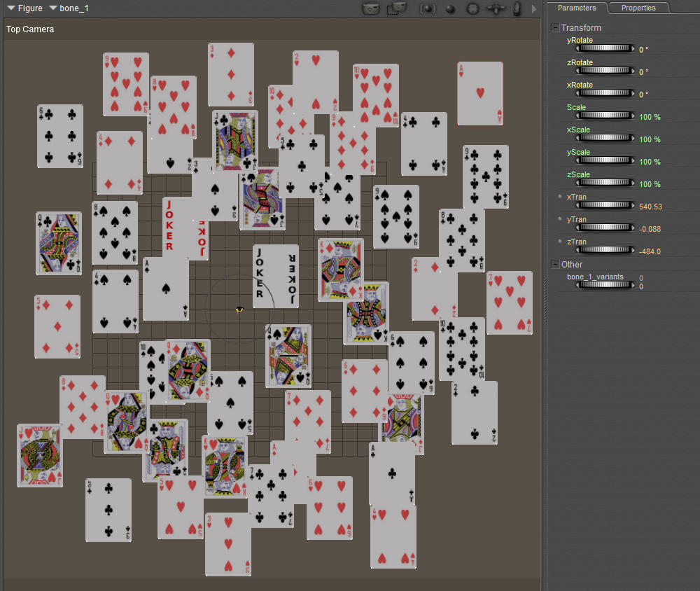
Task: Click the yScale dial slider
Action: pyautogui.click(x=605, y=160)
